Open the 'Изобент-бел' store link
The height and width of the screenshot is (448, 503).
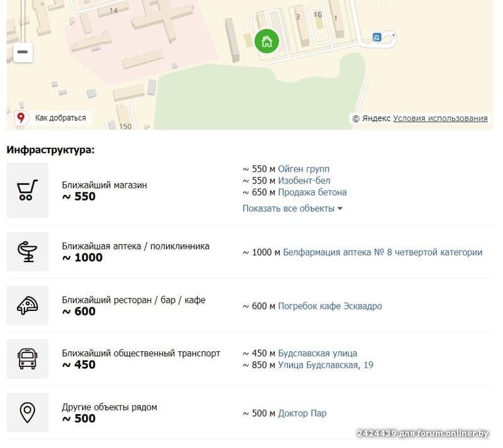click(x=304, y=181)
